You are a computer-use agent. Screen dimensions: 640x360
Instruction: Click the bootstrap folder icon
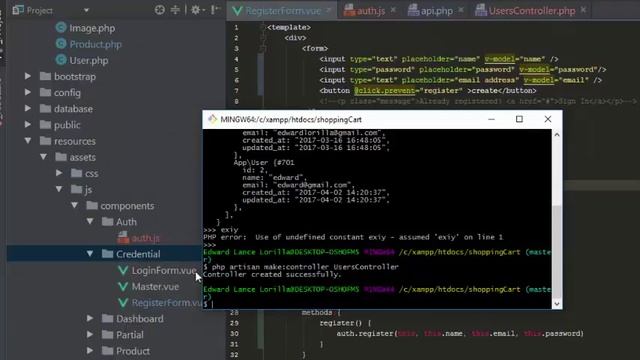pos(45,76)
